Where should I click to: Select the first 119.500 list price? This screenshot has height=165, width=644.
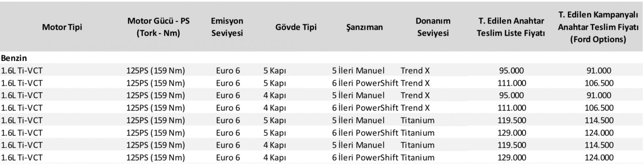(x=511, y=120)
